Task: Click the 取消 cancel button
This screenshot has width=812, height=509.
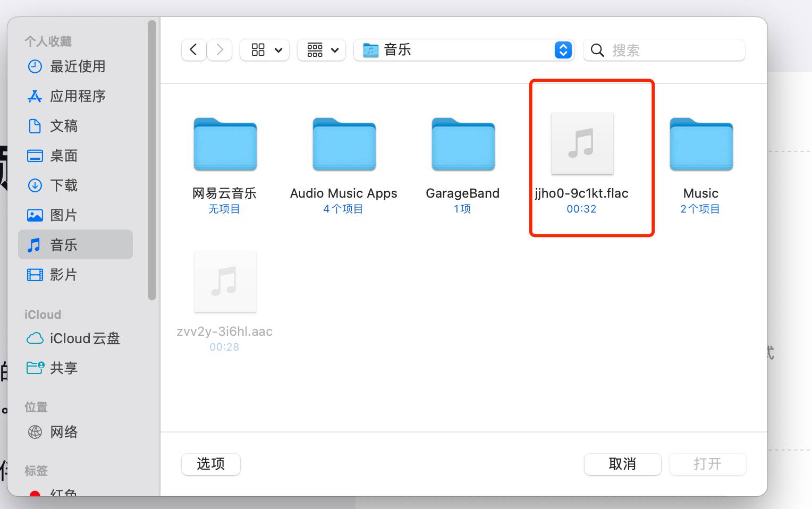Action: coord(622,464)
